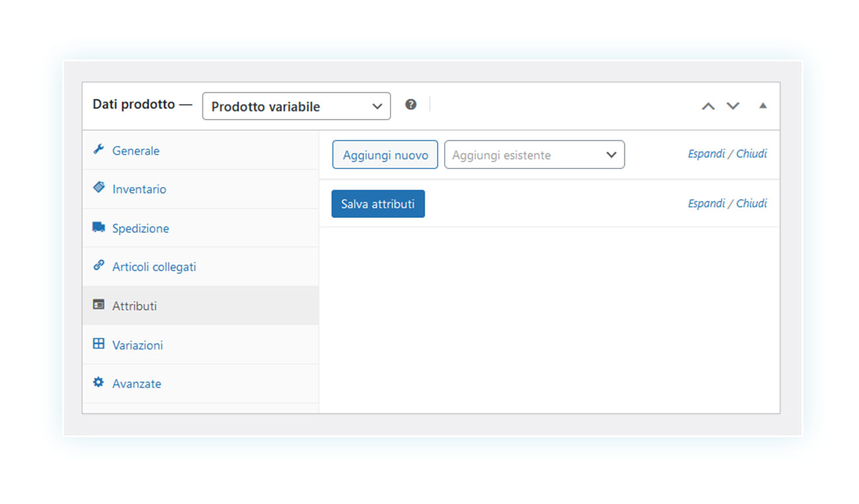Click Espandi link in the top toolbar row
859x504 pixels.
[706, 153]
